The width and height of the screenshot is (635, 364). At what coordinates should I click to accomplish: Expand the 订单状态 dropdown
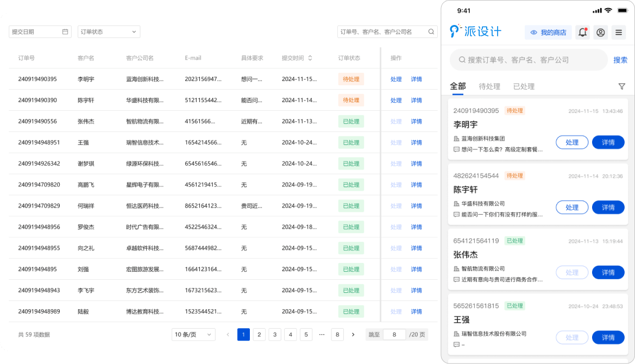point(109,32)
